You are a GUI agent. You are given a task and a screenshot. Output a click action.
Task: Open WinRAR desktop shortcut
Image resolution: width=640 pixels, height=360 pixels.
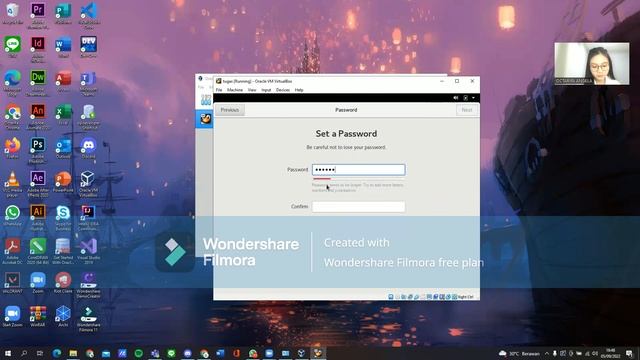click(38, 316)
